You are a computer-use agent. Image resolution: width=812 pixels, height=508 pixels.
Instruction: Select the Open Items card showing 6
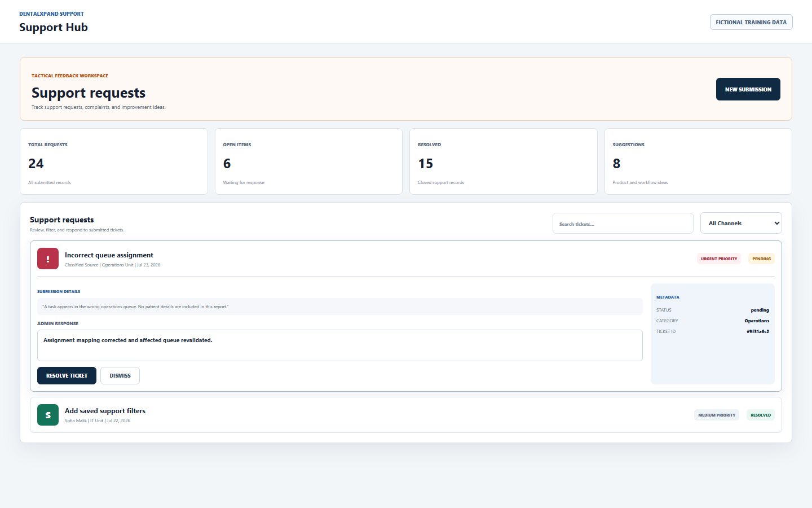[x=308, y=161]
